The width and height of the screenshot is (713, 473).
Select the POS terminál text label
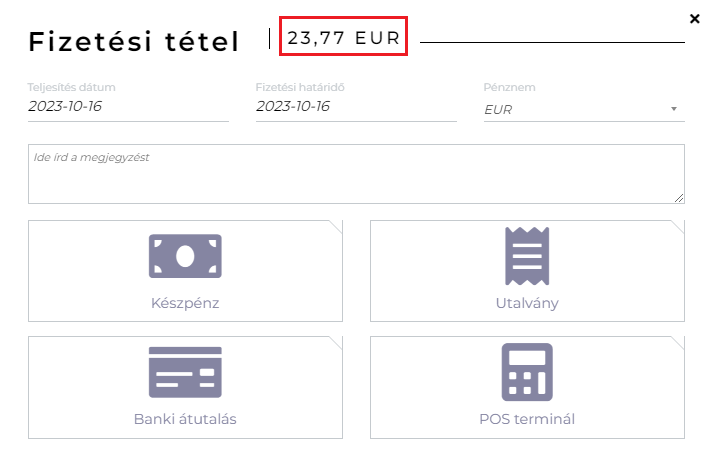[527, 419]
